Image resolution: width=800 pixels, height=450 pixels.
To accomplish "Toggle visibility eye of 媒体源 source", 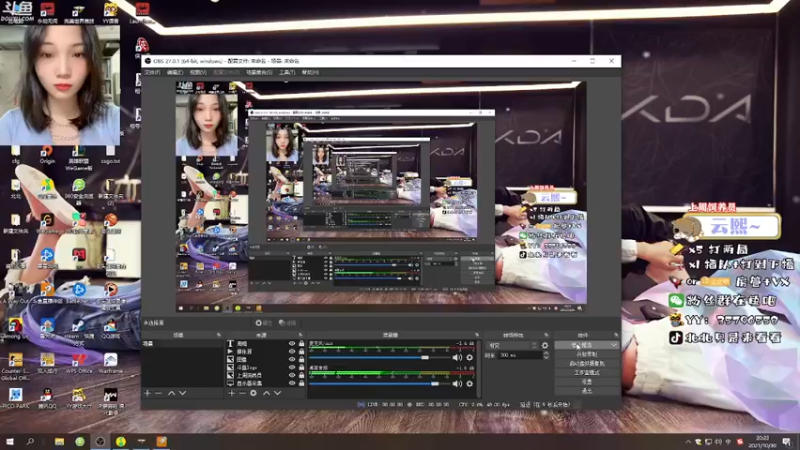I will (292, 352).
